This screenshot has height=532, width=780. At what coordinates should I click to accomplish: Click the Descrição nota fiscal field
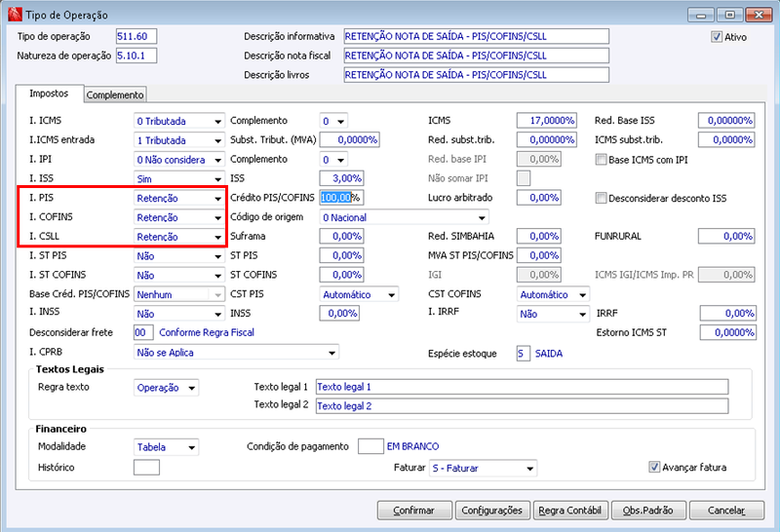coord(476,56)
